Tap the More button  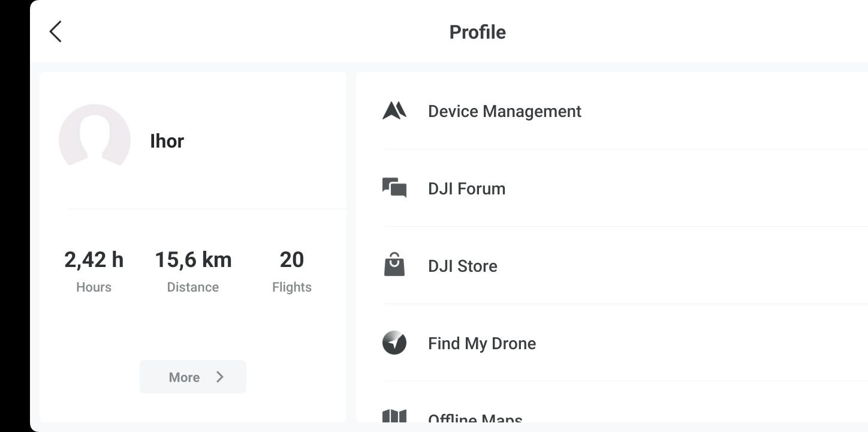click(x=193, y=377)
